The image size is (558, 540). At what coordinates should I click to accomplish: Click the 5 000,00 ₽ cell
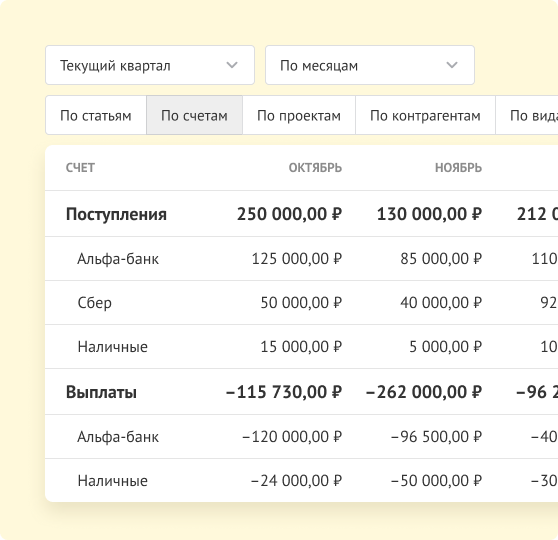pyautogui.click(x=446, y=347)
